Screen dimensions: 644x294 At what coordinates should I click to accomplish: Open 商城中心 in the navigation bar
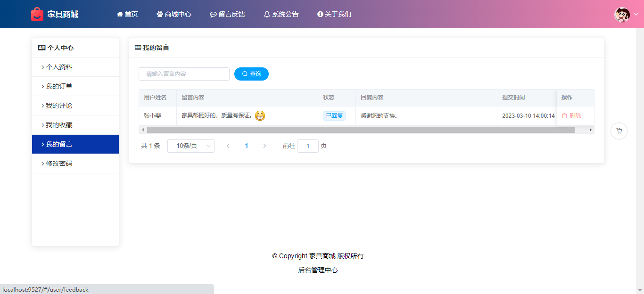174,14
